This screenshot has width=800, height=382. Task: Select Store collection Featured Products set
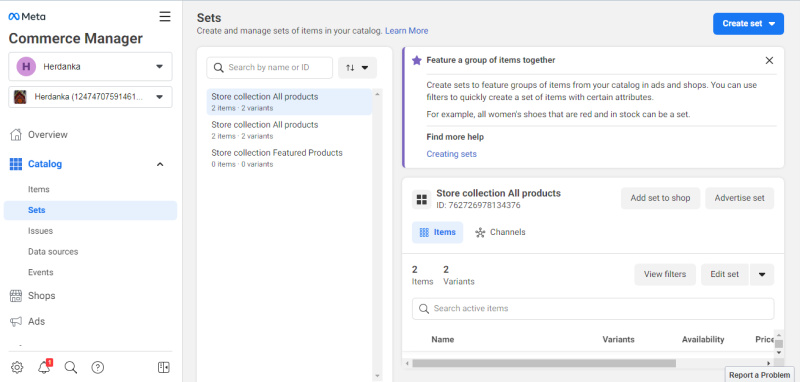click(289, 158)
